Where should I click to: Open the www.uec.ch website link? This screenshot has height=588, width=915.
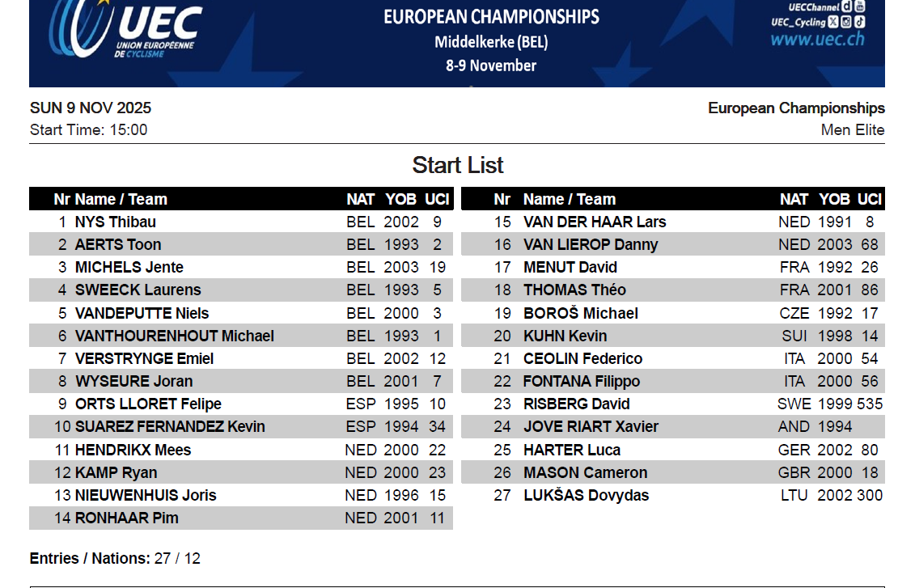point(817,40)
